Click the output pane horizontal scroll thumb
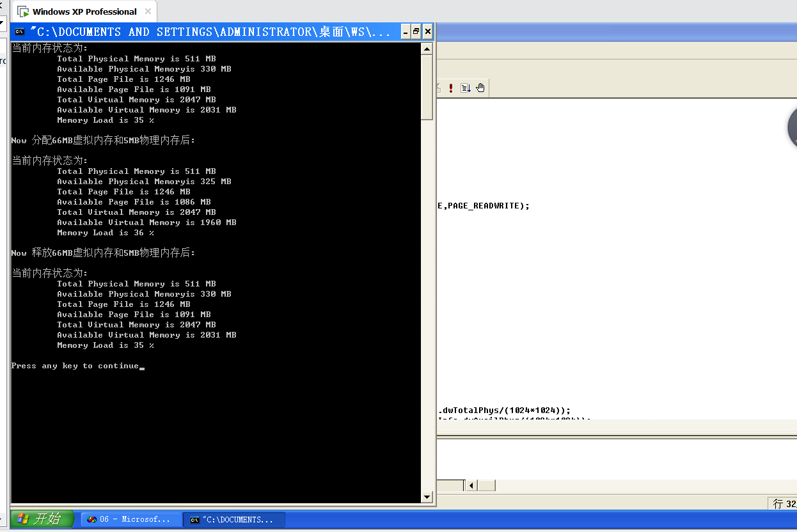 (x=487, y=486)
